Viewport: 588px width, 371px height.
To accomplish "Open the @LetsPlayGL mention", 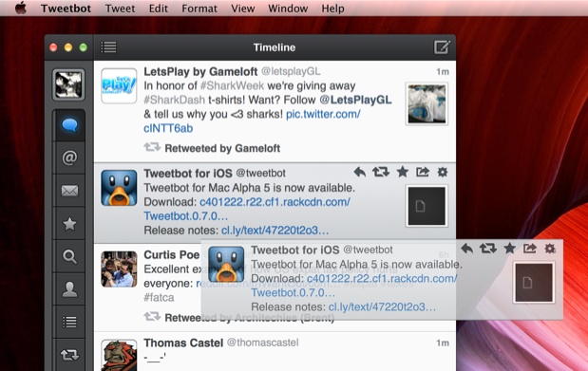I will coord(355,100).
